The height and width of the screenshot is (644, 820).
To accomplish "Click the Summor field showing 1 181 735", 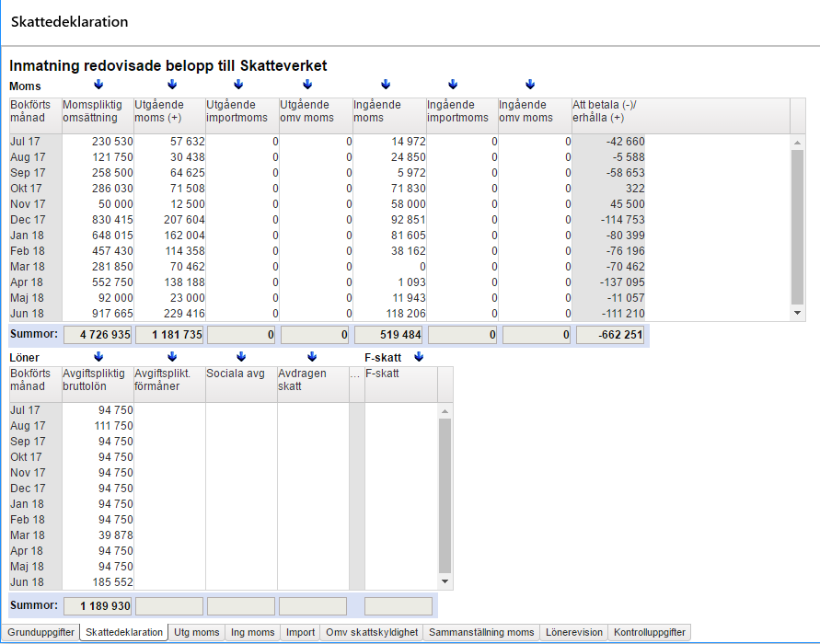I will pyautogui.click(x=169, y=335).
